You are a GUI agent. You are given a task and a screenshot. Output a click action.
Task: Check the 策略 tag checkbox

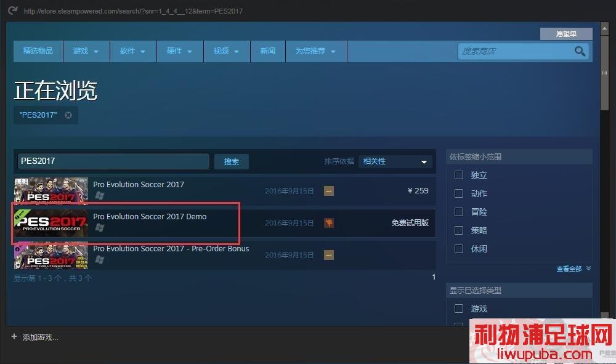(459, 230)
